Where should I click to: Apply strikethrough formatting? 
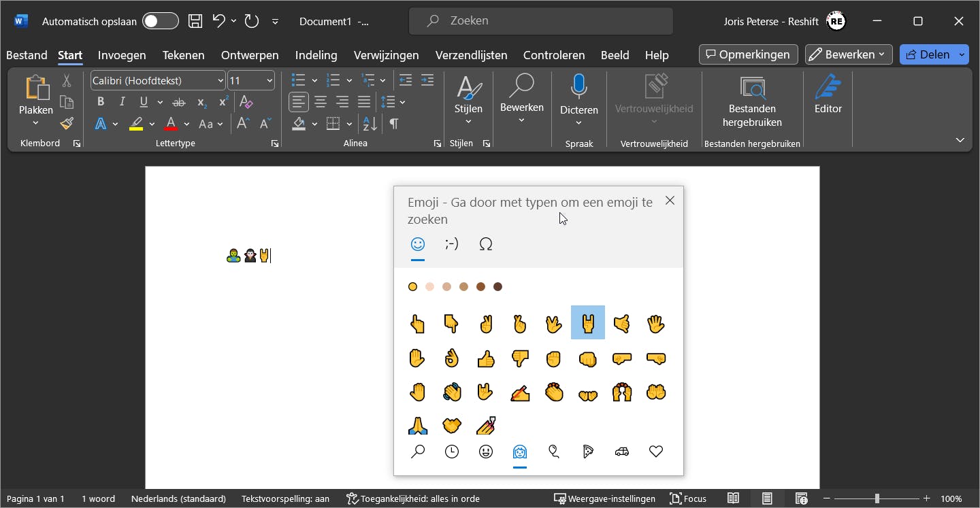click(179, 102)
